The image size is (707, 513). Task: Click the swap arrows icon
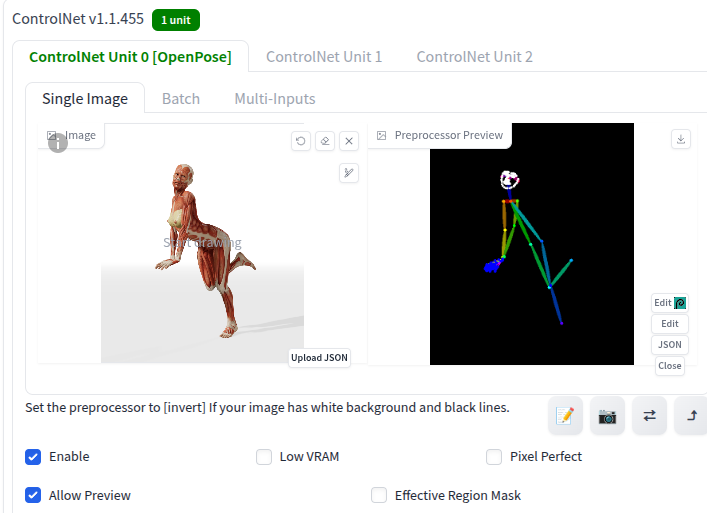(649, 416)
